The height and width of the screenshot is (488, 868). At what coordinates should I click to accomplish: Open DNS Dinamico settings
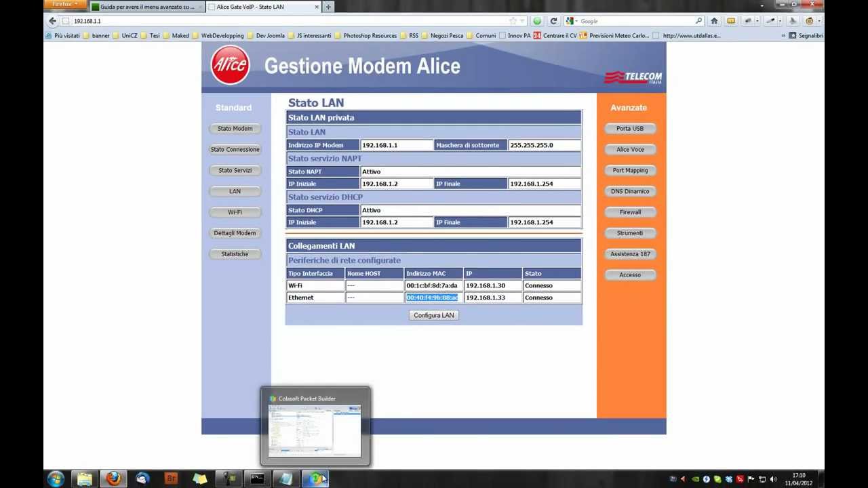click(x=630, y=191)
